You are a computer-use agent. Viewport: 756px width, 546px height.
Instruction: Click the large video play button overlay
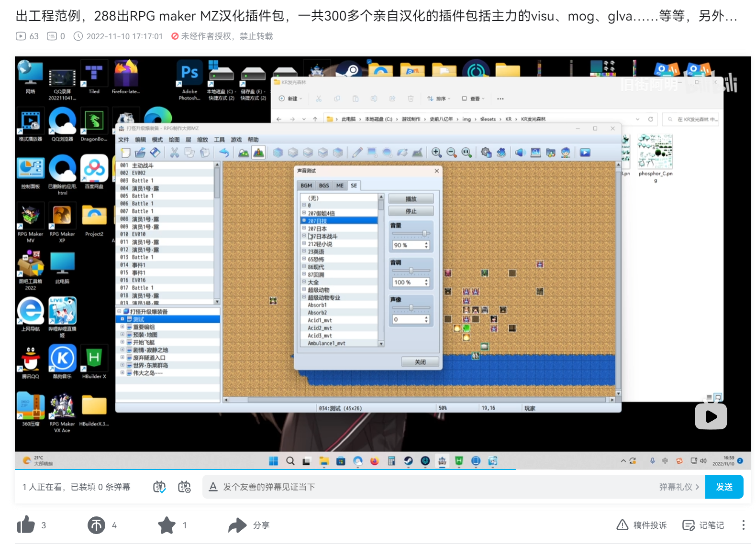click(711, 416)
